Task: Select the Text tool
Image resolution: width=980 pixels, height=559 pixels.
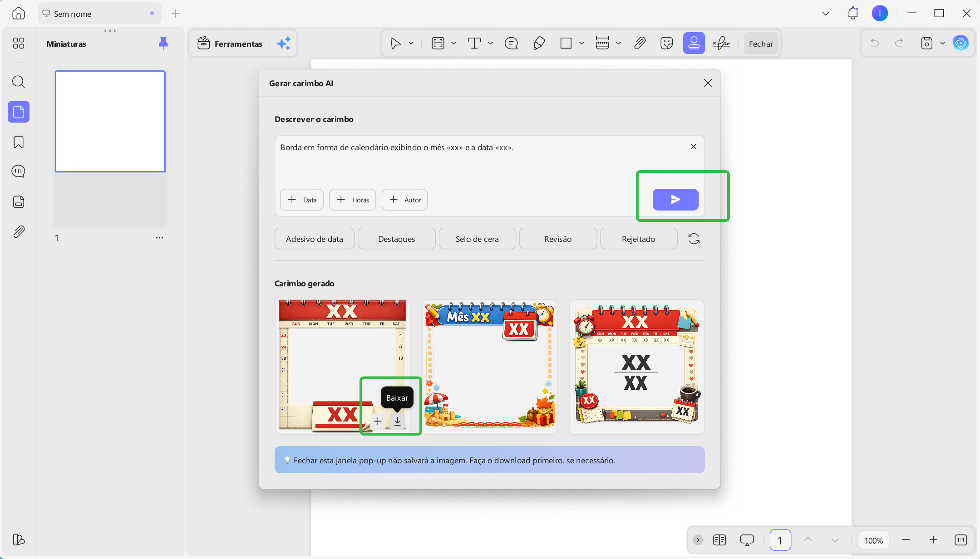Action: (x=474, y=44)
